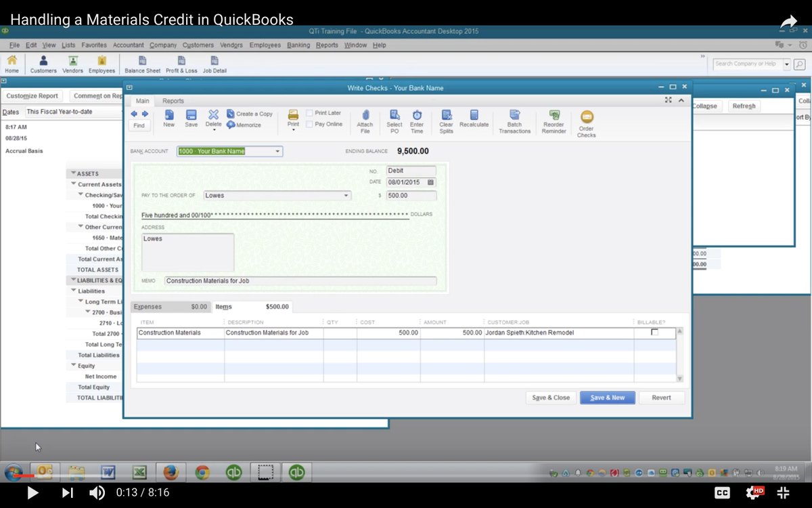
Task: Click the Memo field
Action: click(x=300, y=280)
